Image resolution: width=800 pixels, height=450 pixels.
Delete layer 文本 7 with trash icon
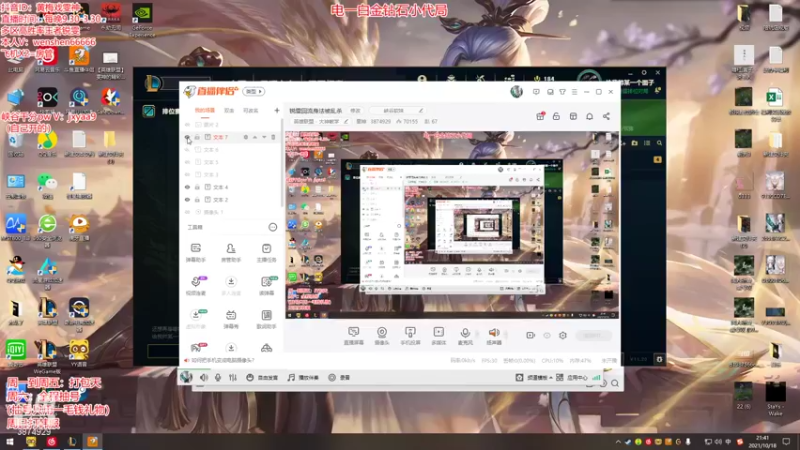(273, 137)
